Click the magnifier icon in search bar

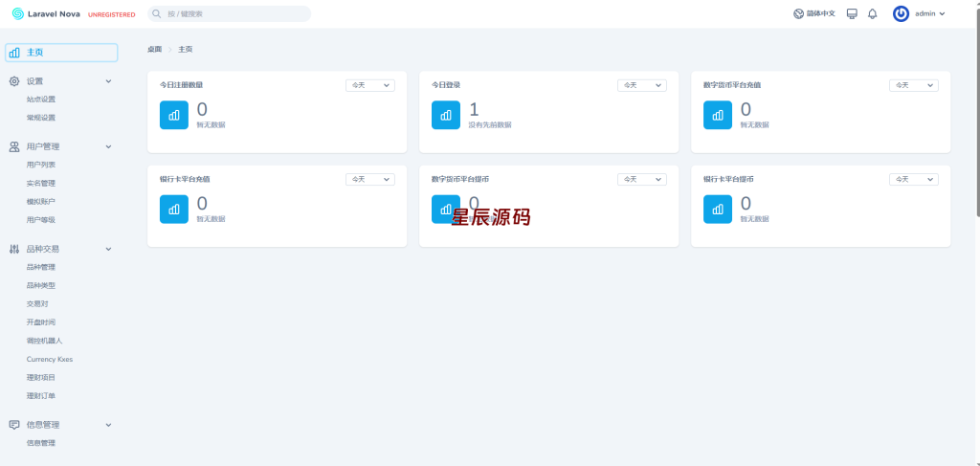(156, 13)
